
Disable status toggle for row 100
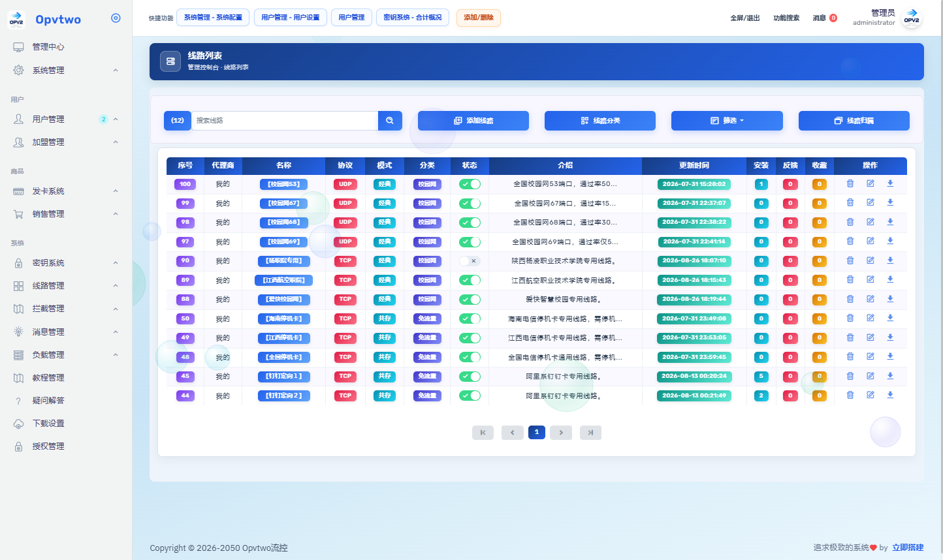point(470,184)
